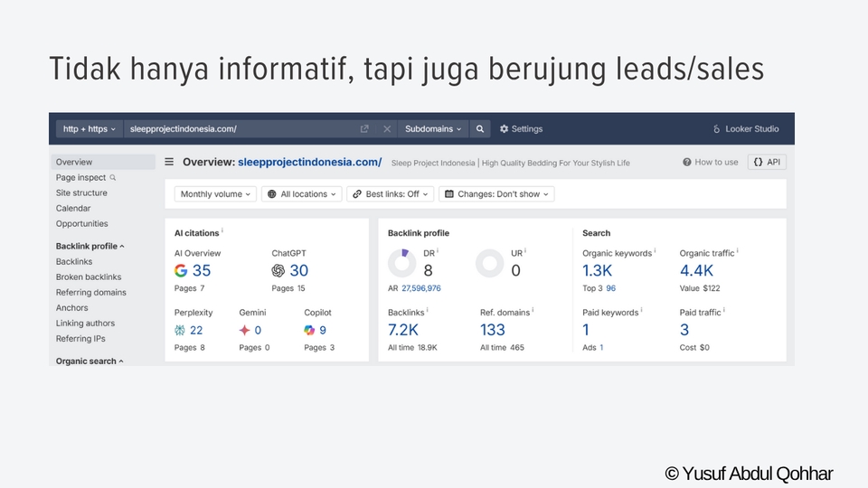
Task: Clear the sleepprojectindonesia.com URL field
Action: tap(387, 129)
